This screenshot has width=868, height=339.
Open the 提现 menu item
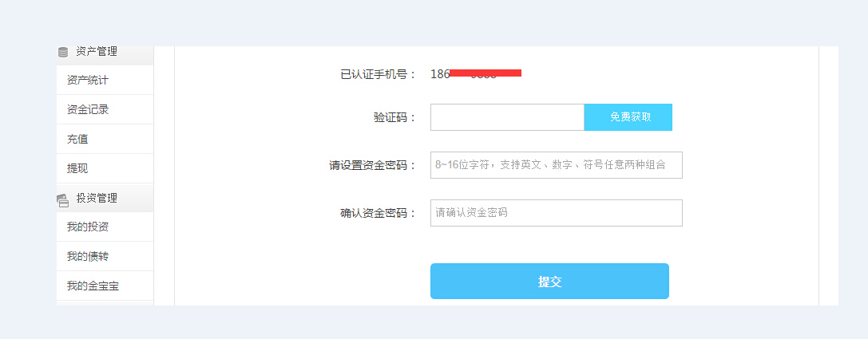(105, 168)
